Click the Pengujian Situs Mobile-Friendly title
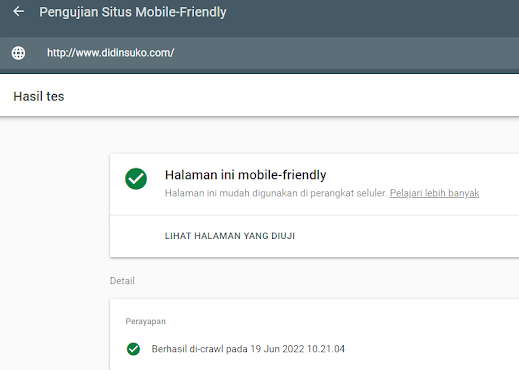The width and height of the screenshot is (519, 370). pos(133,12)
